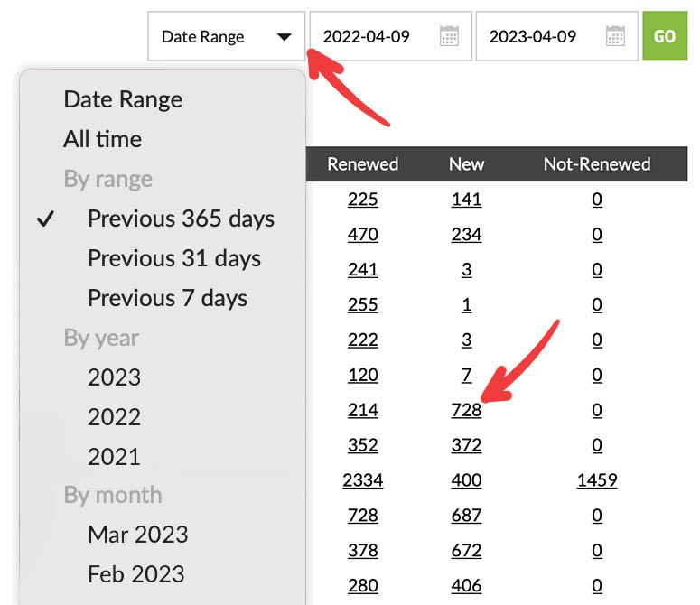Choose Mar 2023 month option
Image resolution: width=700 pixels, height=605 pixels.
click(137, 535)
